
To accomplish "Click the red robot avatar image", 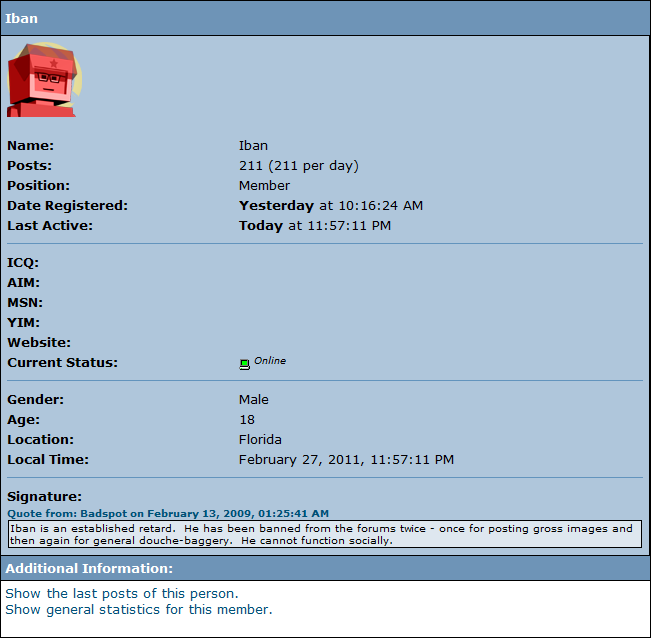I will 44,80.
